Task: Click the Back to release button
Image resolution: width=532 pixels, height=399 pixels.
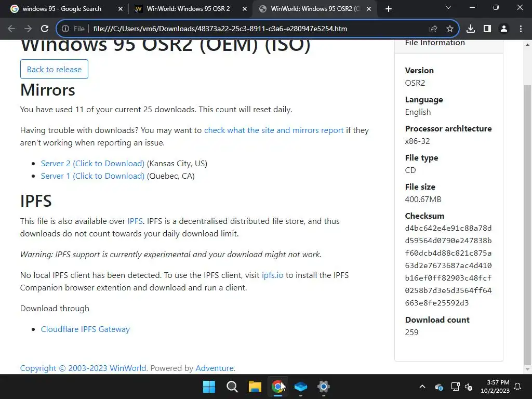Action: tap(54, 69)
